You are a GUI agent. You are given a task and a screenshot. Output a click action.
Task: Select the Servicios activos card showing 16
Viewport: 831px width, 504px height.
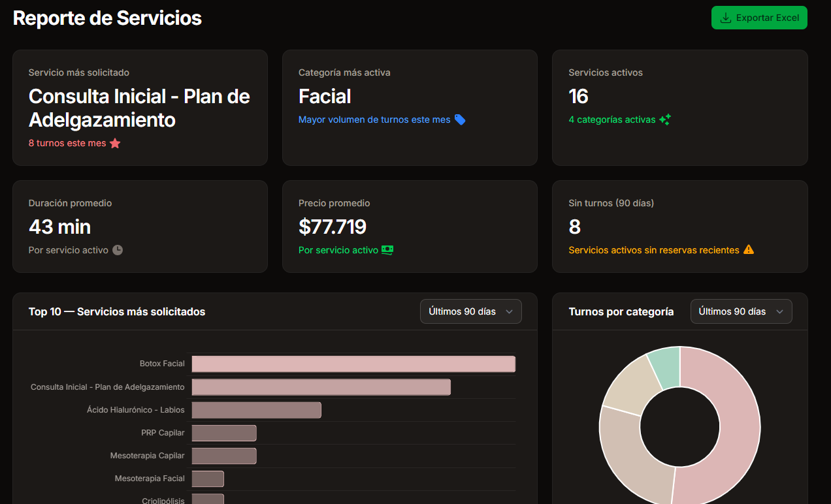679,108
